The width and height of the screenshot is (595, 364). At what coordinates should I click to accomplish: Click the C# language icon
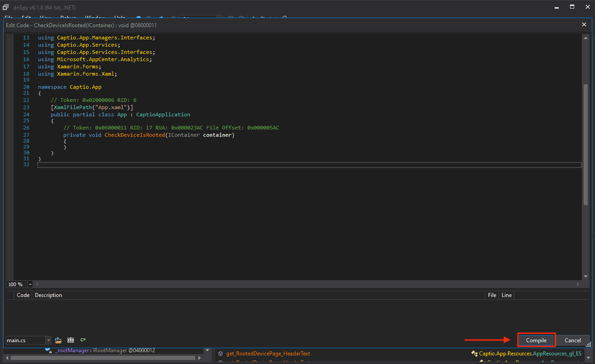click(x=83, y=340)
